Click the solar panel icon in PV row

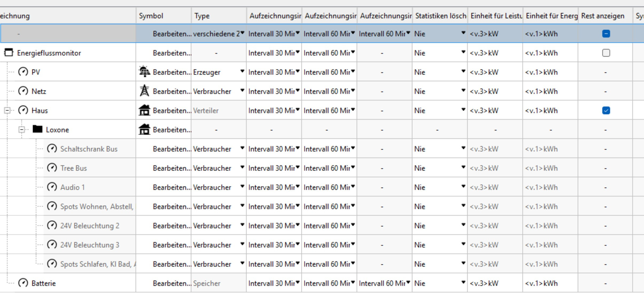point(144,72)
